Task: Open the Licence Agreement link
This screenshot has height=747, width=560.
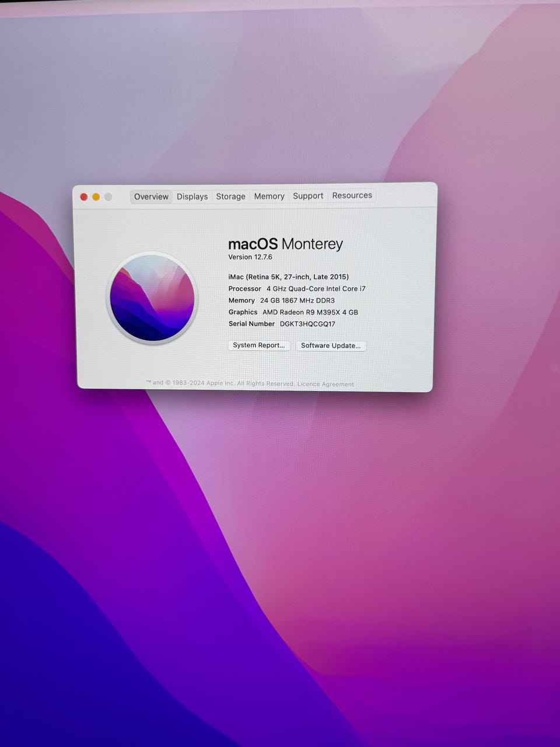Action: click(325, 384)
